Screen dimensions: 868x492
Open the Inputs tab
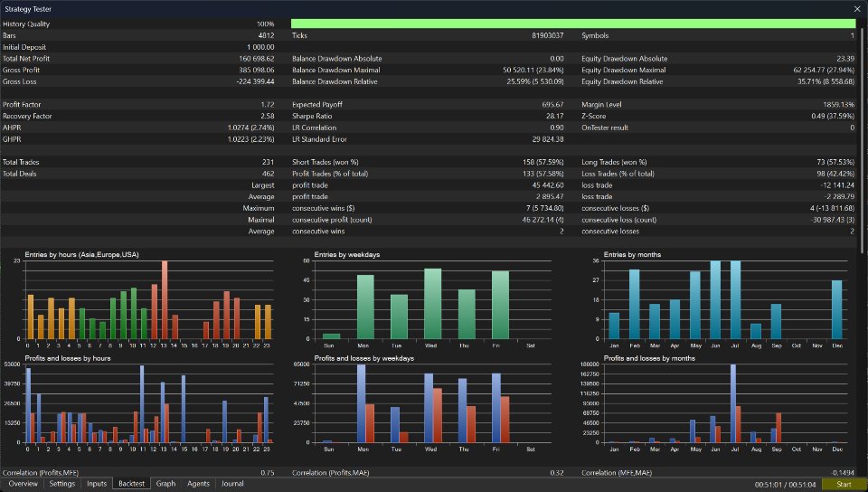pyautogui.click(x=97, y=484)
